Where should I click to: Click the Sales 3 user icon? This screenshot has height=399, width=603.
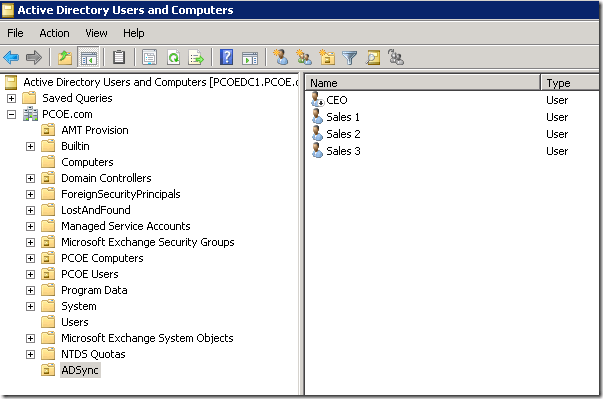(x=317, y=150)
